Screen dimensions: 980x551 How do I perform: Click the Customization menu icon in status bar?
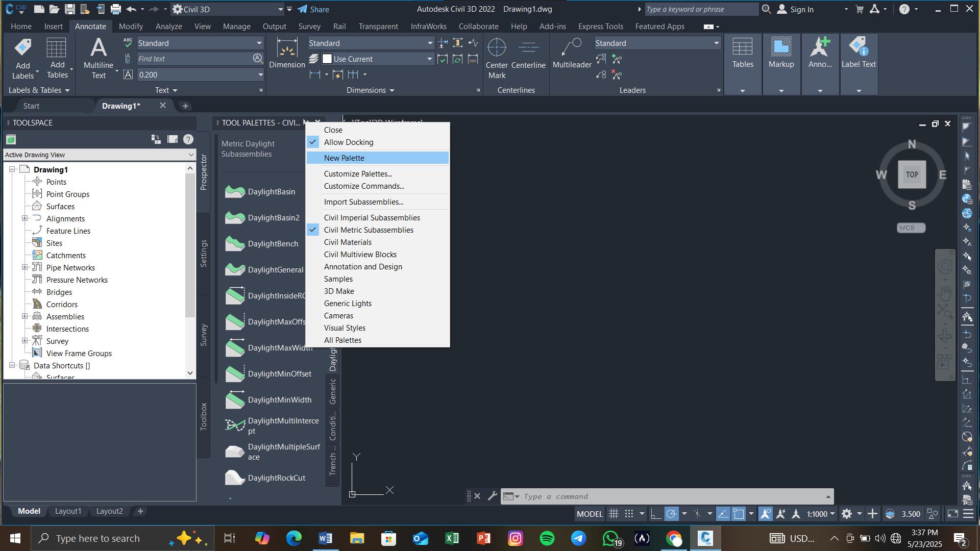click(x=968, y=514)
